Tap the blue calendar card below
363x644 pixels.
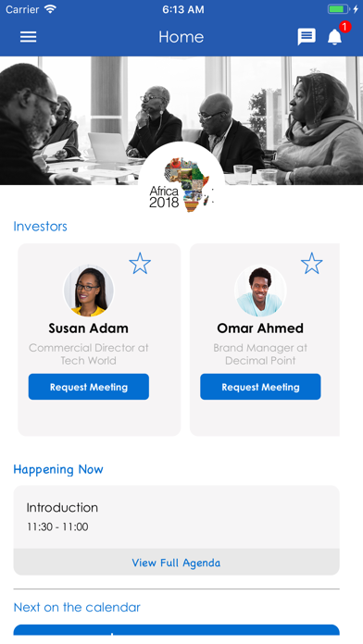[176, 630]
